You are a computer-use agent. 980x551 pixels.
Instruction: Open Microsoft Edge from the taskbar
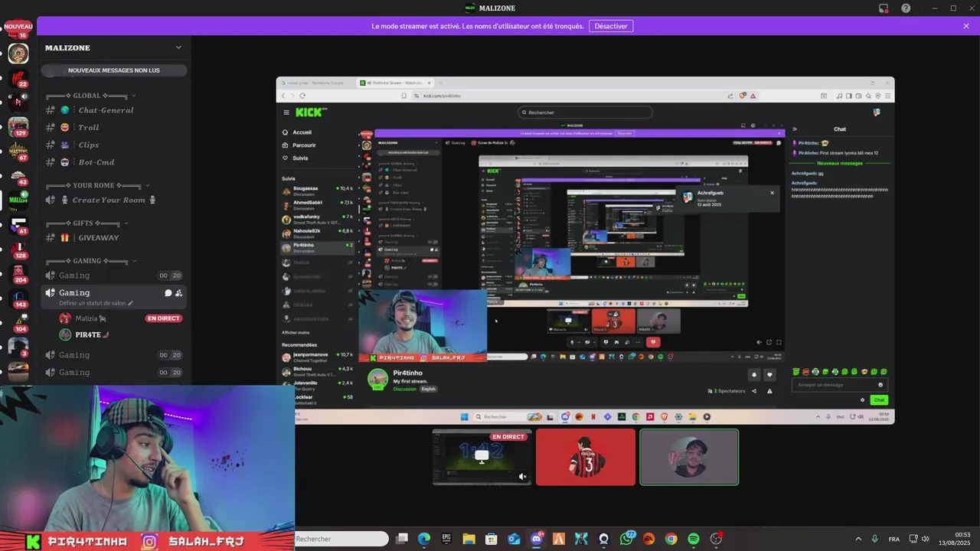coord(424,539)
